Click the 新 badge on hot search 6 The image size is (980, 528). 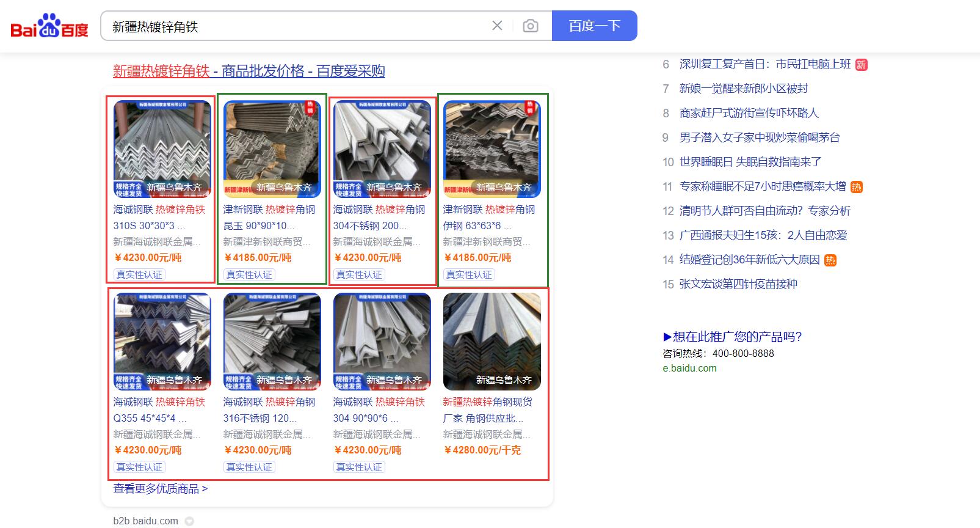click(862, 65)
